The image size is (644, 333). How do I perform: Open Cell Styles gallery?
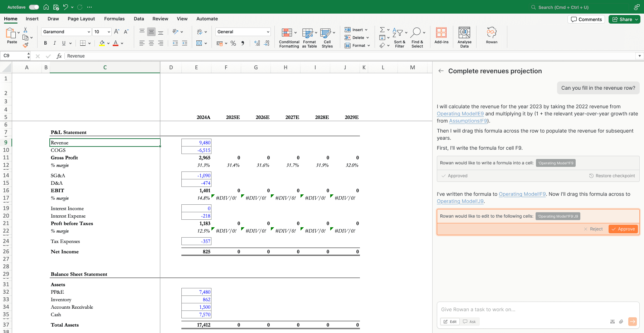327,38
